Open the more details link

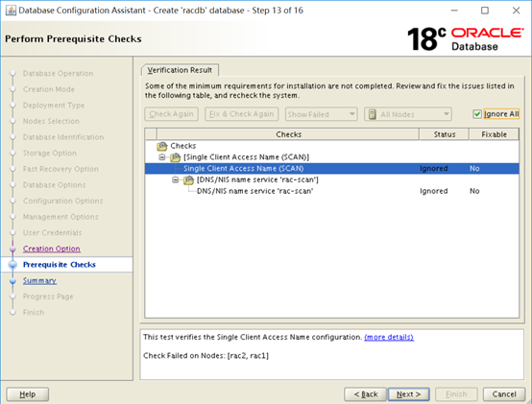[x=389, y=337]
